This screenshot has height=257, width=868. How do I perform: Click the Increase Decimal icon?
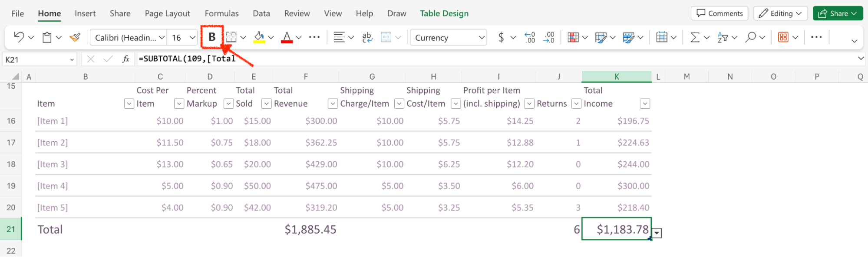tap(530, 37)
